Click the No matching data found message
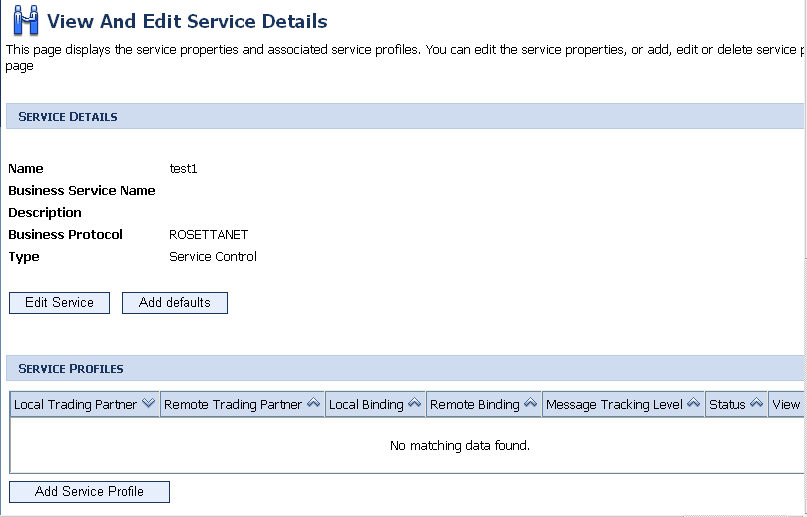Image resolution: width=807 pixels, height=517 pixels. 460,445
